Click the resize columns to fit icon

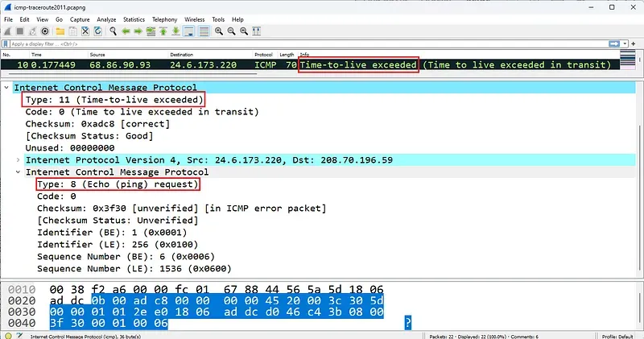click(256, 31)
